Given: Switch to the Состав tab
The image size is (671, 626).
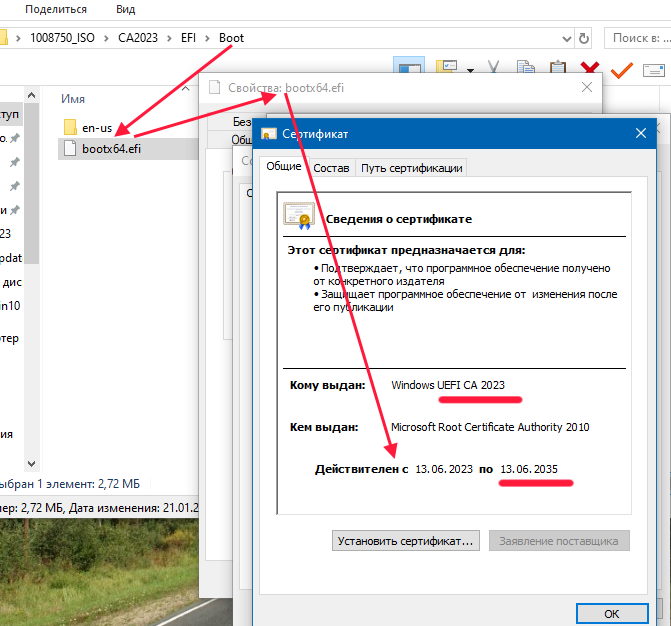Looking at the screenshot, I should click(x=331, y=168).
